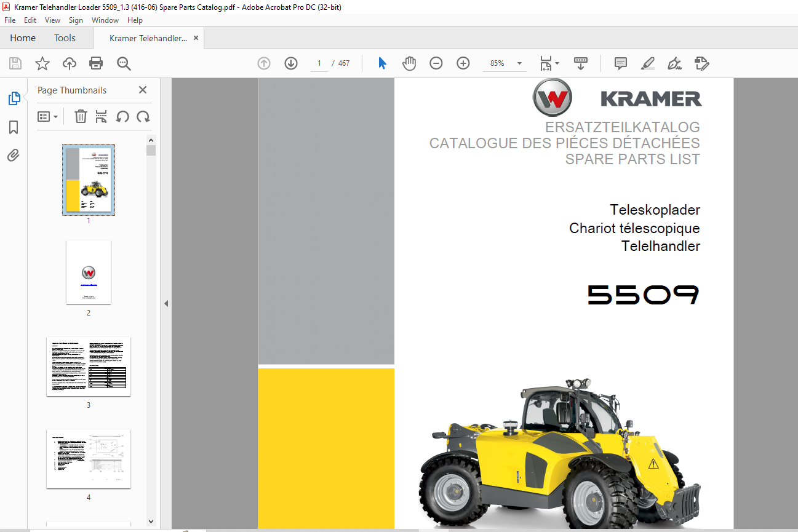The image size is (798, 532).
Task: Click CATALOGUE DES PIÉCES DÉTACHÉES text
Action: coord(565,143)
